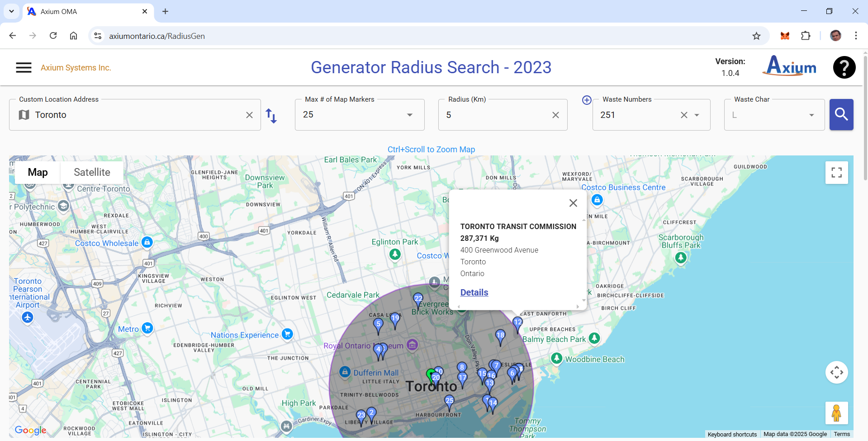This screenshot has width=868, height=441.
Task: Focus the Custom Location Address field
Action: (x=135, y=115)
